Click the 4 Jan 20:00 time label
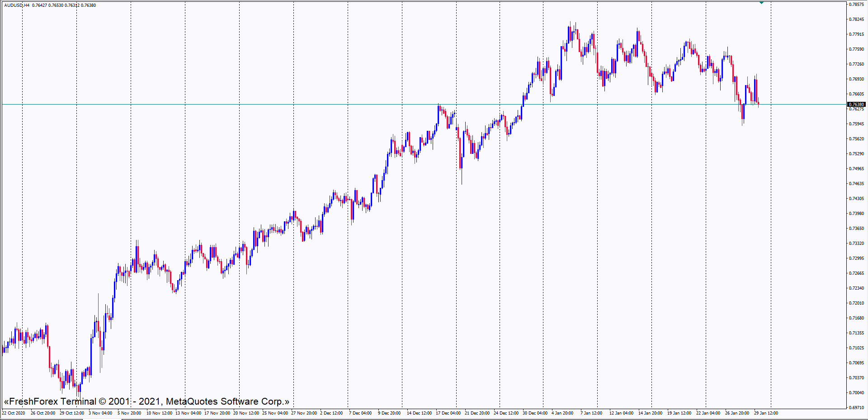868x420 pixels. click(562, 413)
